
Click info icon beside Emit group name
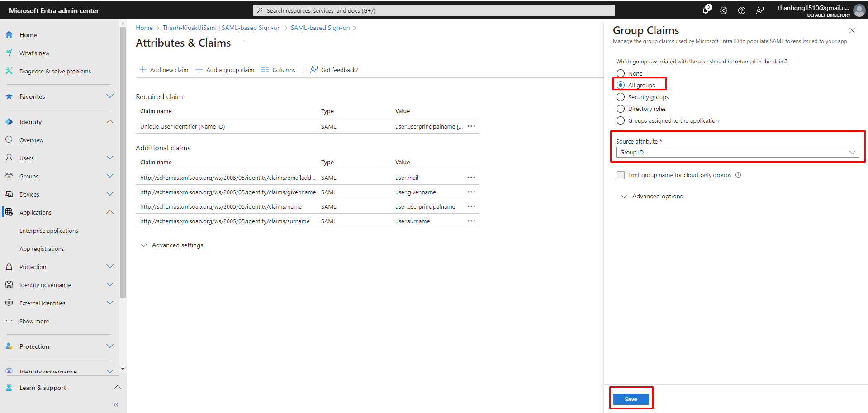738,175
